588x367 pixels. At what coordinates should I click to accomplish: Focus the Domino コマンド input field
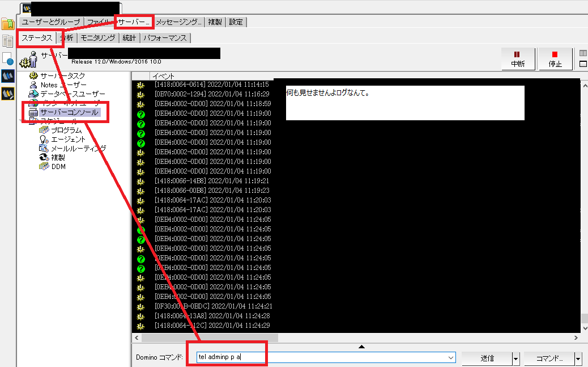point(326,357)
